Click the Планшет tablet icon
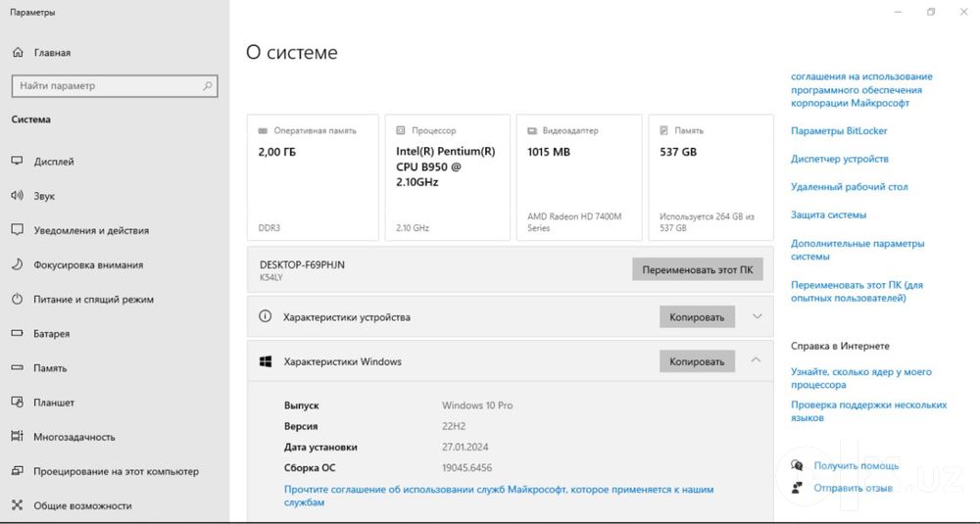 (18, 403)
